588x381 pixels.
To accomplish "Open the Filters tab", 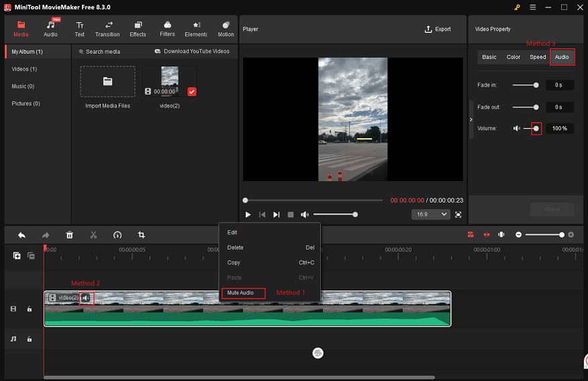I will pyautogui.click(x=167, y=29).
